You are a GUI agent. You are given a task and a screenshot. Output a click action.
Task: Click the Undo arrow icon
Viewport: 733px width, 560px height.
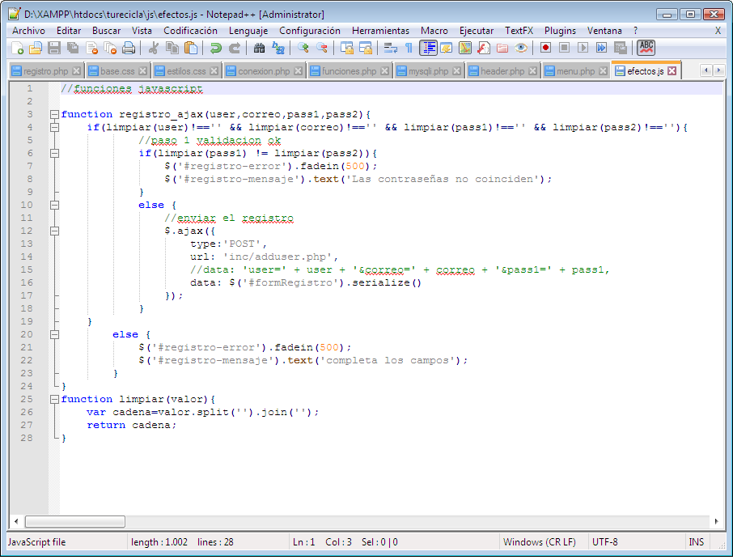tap(216, 48)
